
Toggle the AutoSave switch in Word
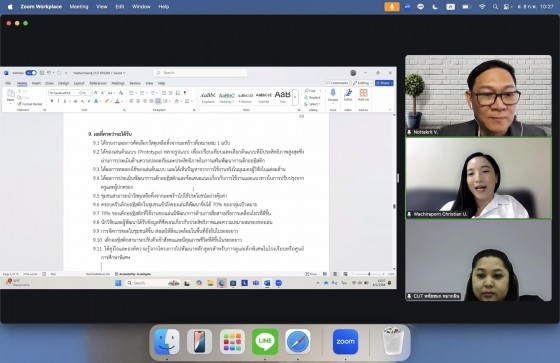tap(31, 73)
